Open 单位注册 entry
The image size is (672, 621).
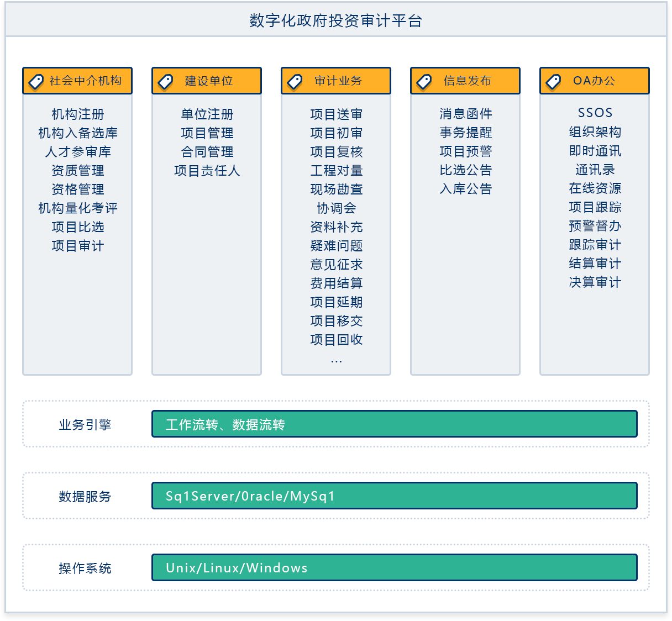207,114
